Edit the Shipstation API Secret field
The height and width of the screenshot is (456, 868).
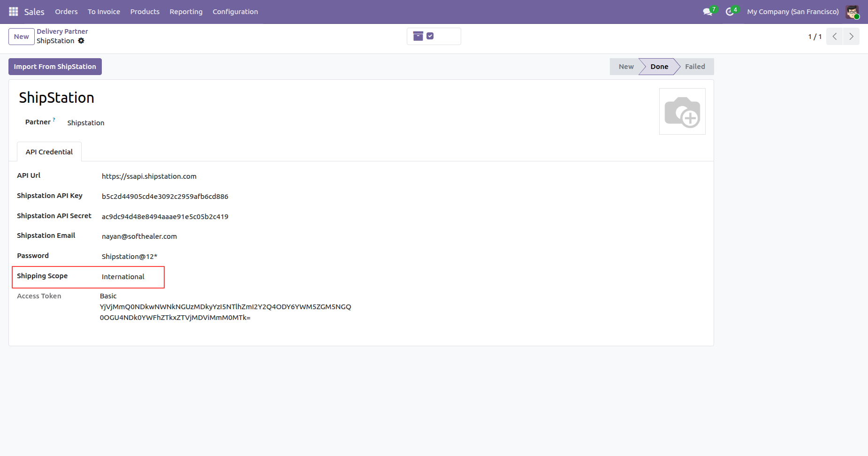click(x=165, y=217)
